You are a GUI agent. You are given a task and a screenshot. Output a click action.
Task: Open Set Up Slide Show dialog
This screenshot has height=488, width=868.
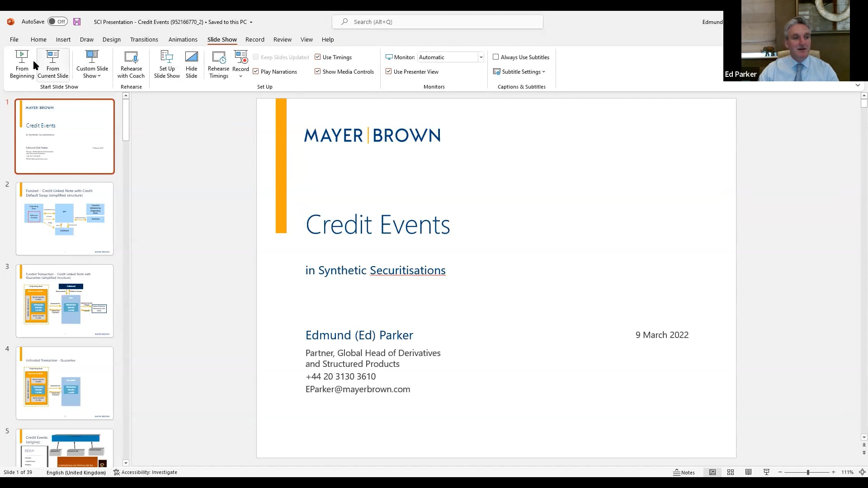tap(167, 64)
